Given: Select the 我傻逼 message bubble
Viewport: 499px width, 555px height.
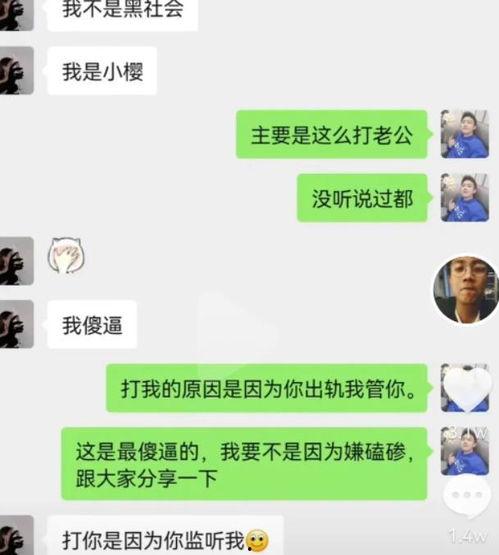Looking at the screenshot, I should pyautogui.click(x=92, y=325).
